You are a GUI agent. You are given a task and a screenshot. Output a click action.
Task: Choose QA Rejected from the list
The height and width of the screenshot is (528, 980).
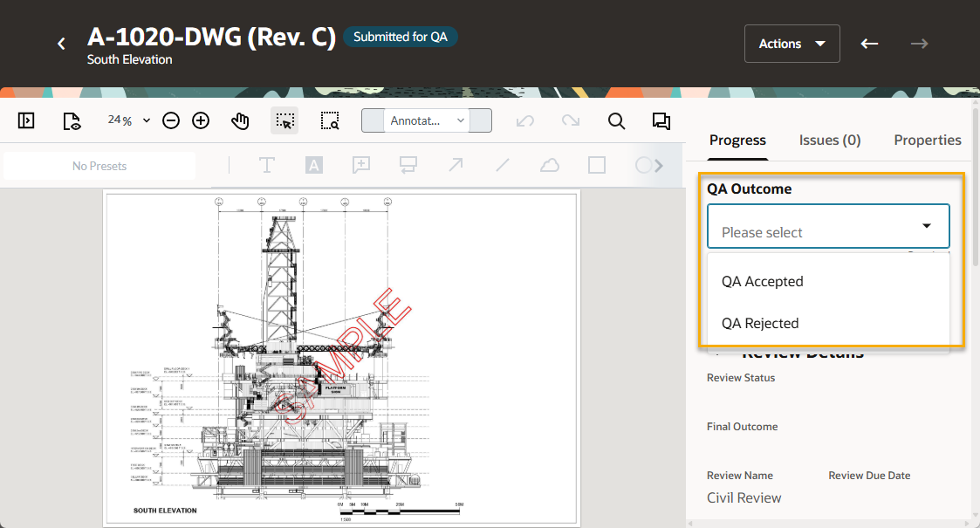pos(760,324)
